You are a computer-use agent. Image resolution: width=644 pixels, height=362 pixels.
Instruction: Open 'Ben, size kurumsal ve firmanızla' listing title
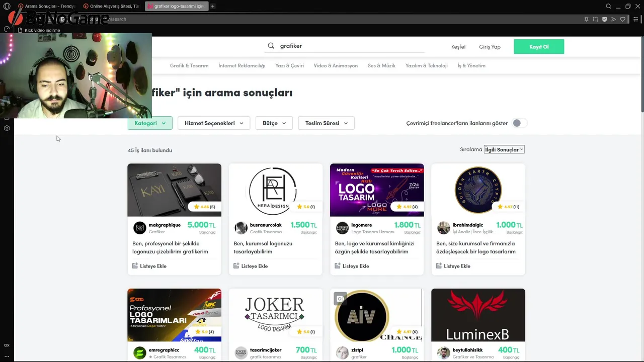point(476,247)
